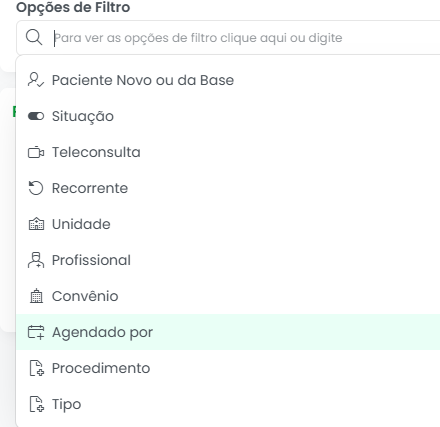Select Procedimento from the filter options
The height and width of the screenshot is (427, 440).
pos(228,368)
